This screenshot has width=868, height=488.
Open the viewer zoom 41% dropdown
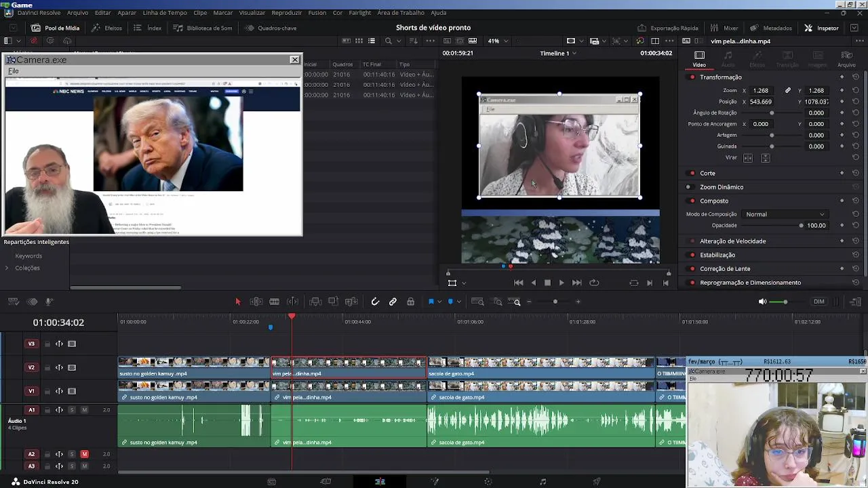pyautogui.click(x=498, y=41)
